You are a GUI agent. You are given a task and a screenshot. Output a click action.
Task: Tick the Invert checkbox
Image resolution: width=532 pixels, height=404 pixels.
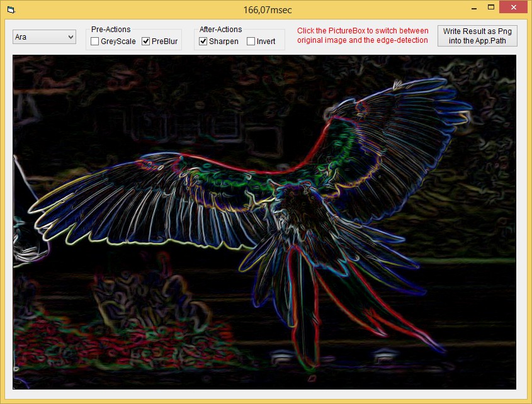(251, 42)
